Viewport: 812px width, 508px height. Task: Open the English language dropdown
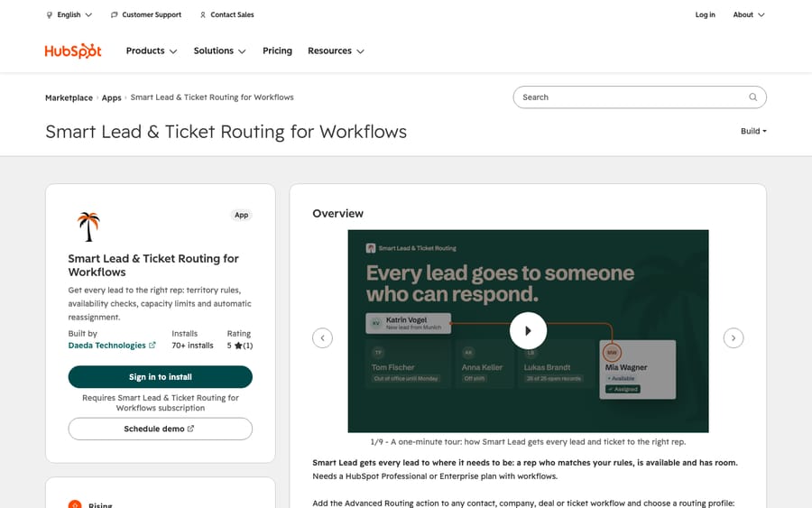pos(69,14)
